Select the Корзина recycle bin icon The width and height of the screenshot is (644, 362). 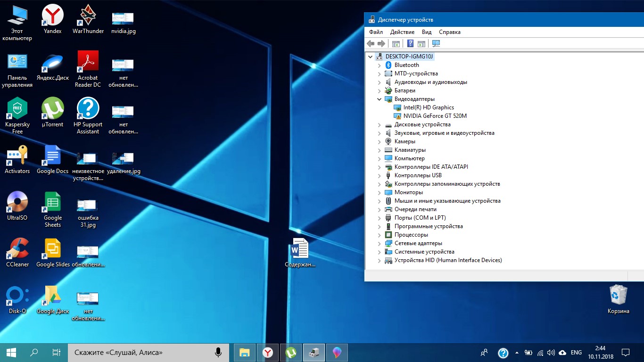(x=618, y=299)
